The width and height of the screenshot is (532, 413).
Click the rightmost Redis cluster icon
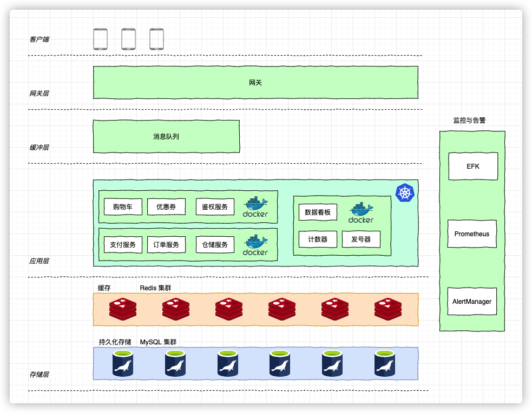388,309
